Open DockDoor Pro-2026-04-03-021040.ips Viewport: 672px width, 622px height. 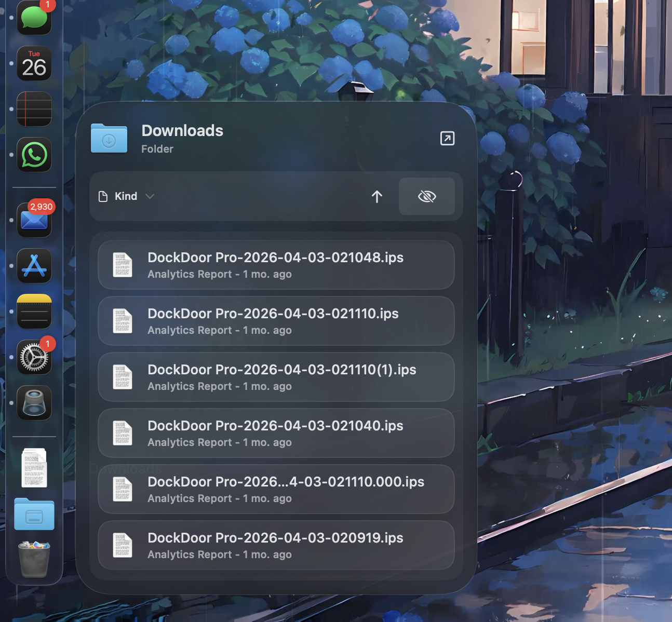[x=276, y=433]
